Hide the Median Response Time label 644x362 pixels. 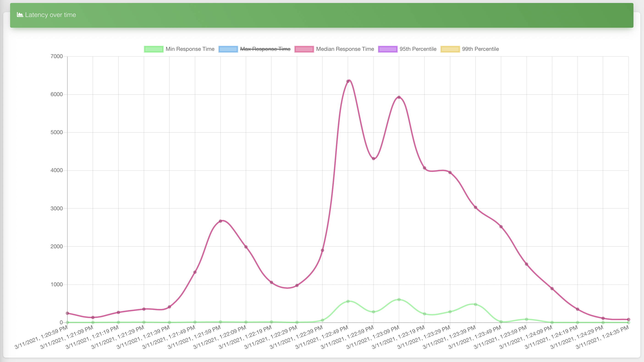(x=345, y=49)
